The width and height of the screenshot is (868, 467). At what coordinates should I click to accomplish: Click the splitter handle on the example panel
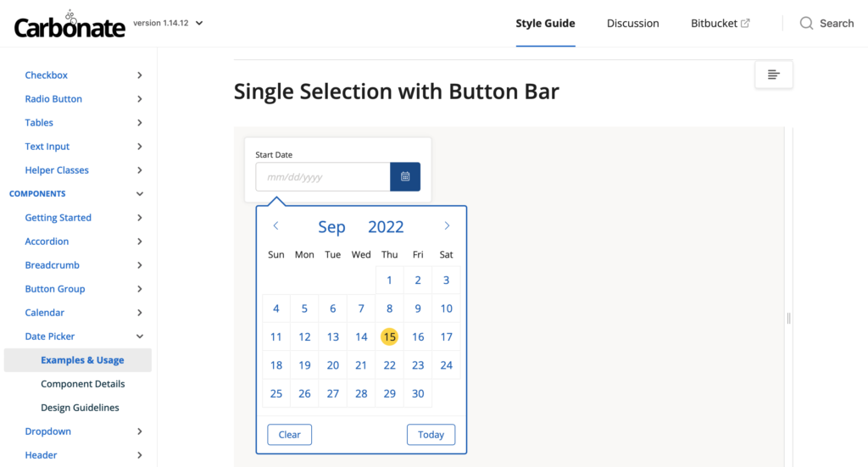point(788,318)
